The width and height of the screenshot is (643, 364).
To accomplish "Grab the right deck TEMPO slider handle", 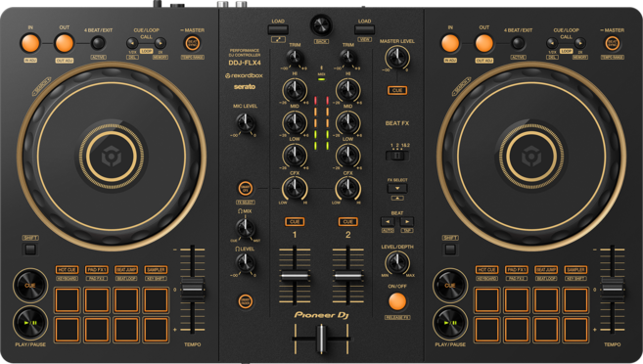I will point(613,289).
